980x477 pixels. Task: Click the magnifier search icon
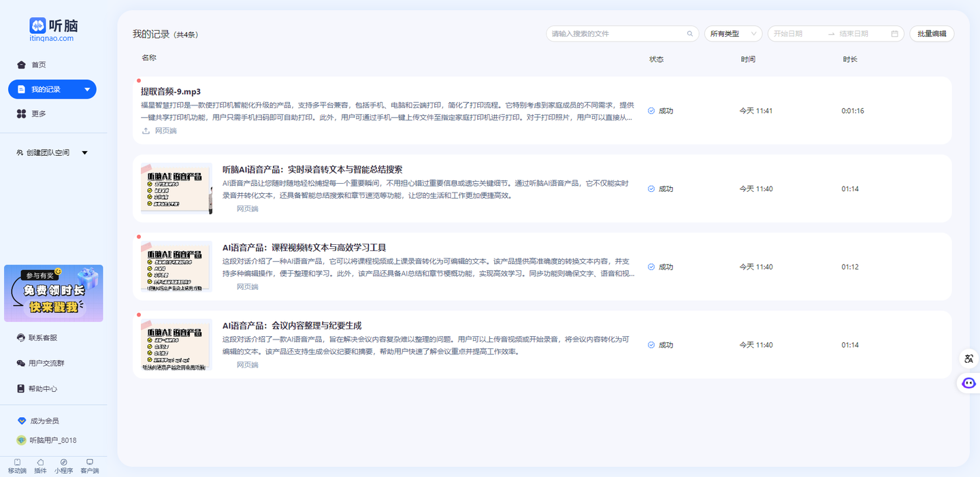690,33
